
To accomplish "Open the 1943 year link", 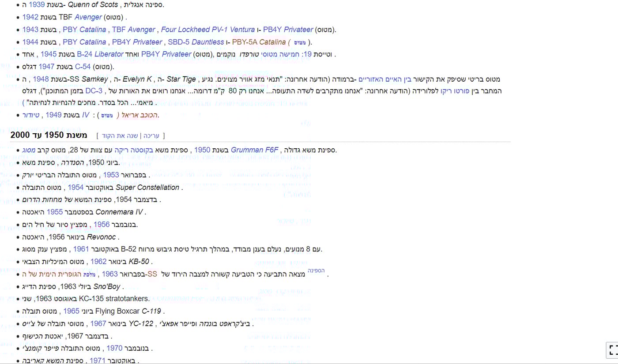I will (x=30, y=30).
